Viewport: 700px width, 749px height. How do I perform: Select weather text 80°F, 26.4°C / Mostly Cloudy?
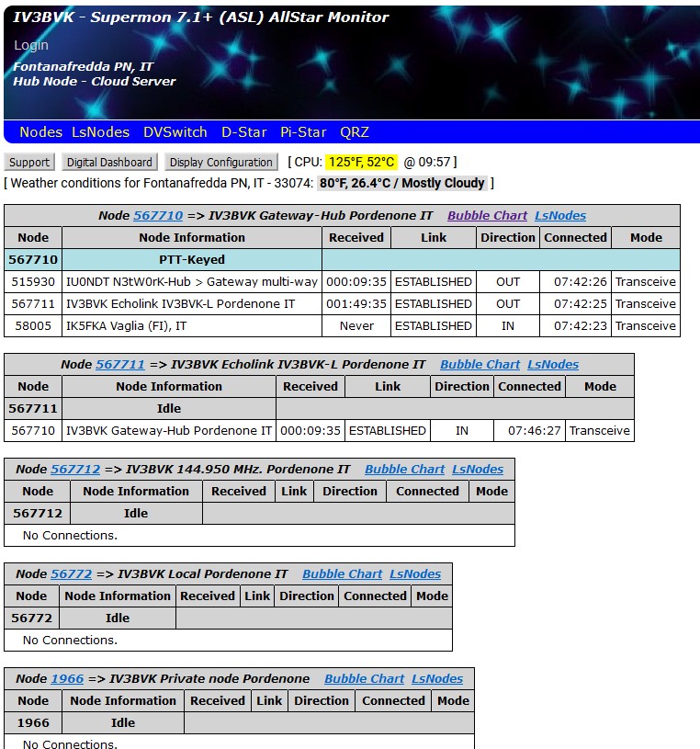pyautogui.click(x=402, y=183)
